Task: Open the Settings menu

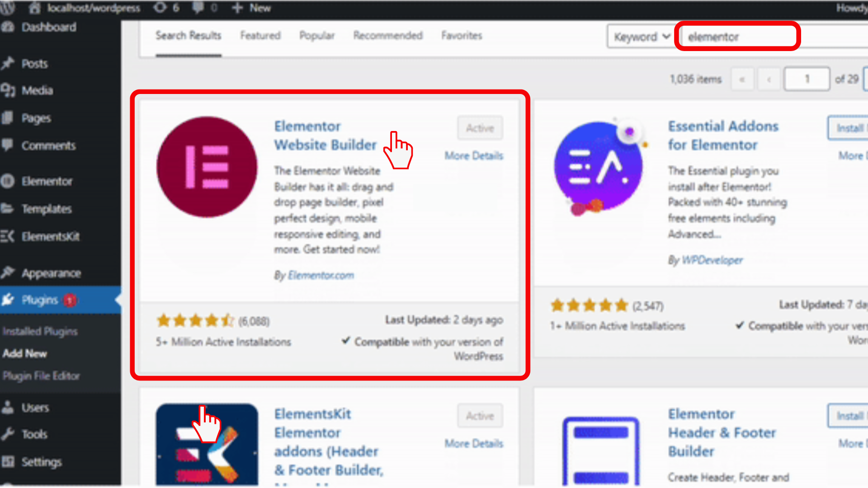Action: point(42,462)
